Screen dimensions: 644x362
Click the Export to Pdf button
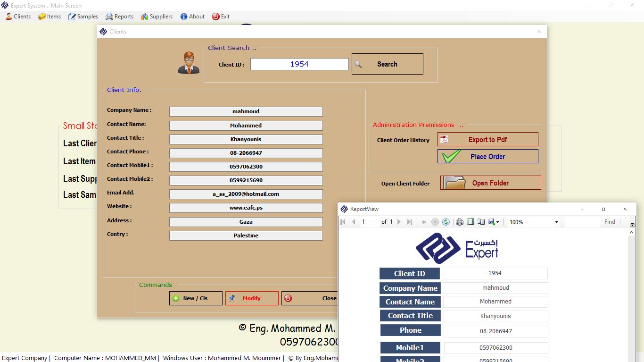(x=487, y=140)
